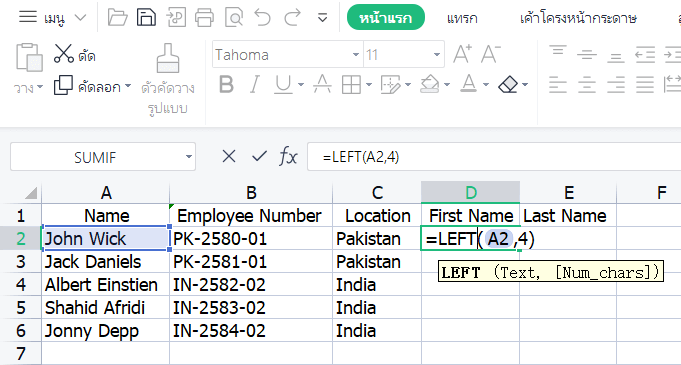Click cell John Wick

106,239
